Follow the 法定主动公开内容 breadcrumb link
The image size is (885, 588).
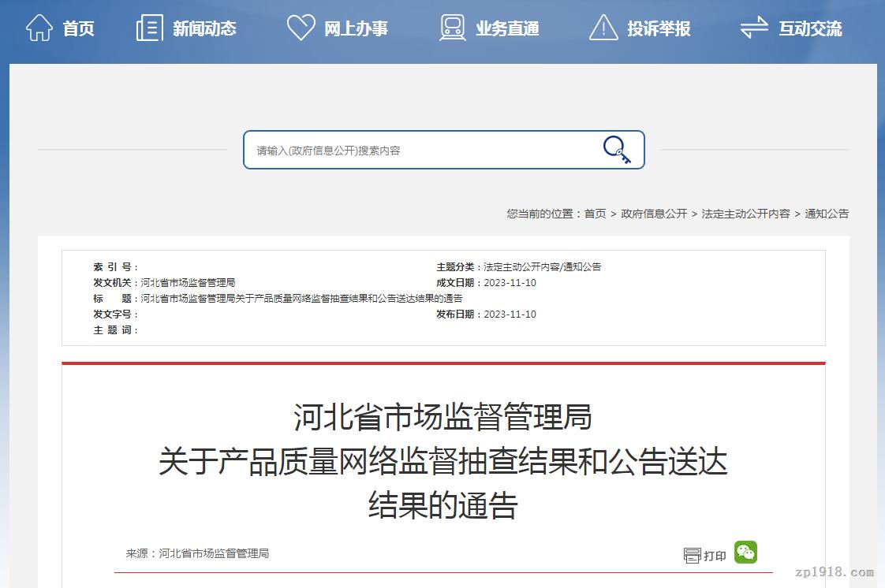tap(745, 214)
